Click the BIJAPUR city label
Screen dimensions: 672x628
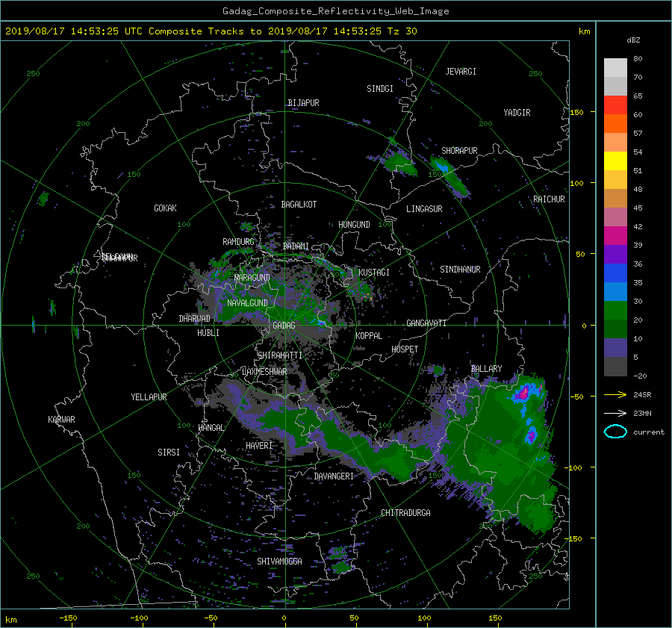[303, 103]
